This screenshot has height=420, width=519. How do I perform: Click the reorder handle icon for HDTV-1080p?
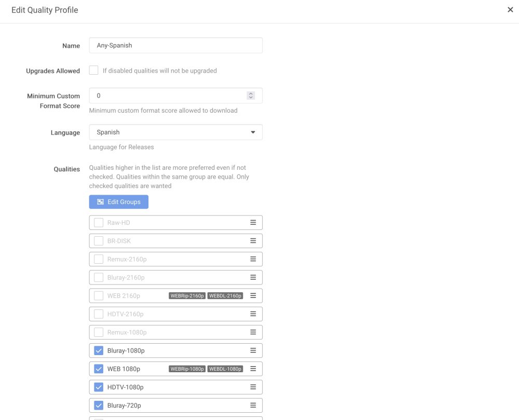point(253,387)
